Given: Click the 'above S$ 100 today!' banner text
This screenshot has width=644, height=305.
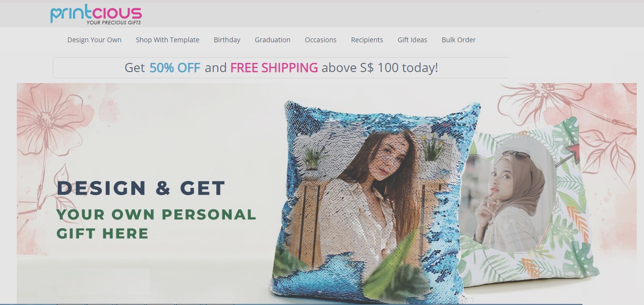Looking at the screenshot, I should pos(380,68).
